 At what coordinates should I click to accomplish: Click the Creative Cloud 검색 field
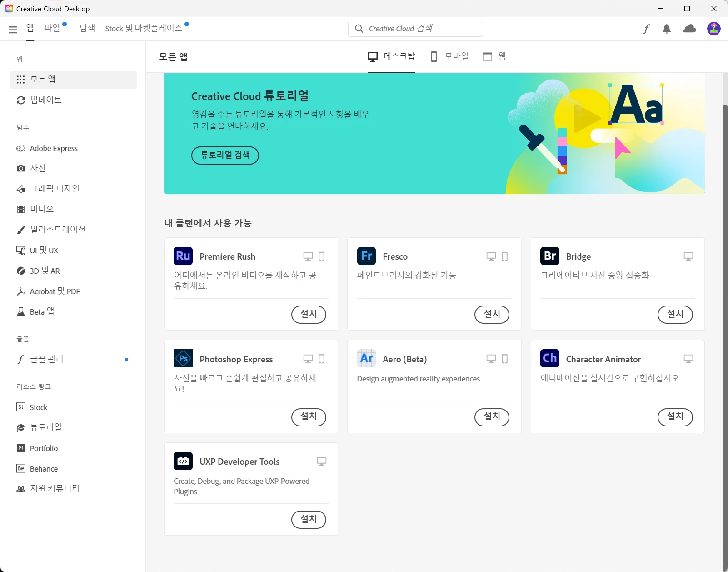click(415, 29)
